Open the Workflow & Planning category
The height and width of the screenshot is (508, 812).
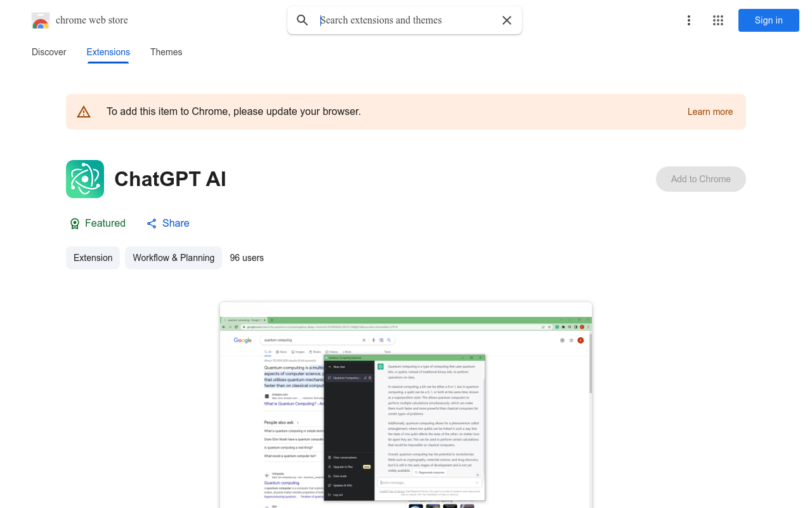click(x=173, y=258)
